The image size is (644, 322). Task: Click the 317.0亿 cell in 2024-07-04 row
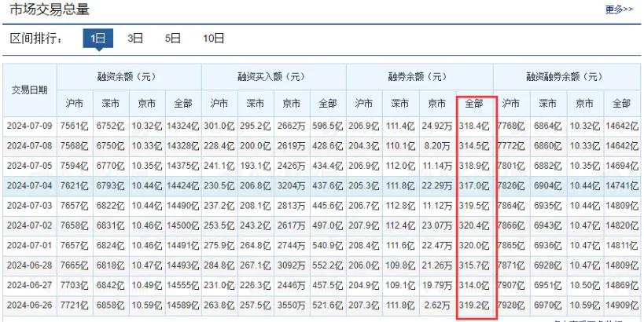click(x=474, y=186)
